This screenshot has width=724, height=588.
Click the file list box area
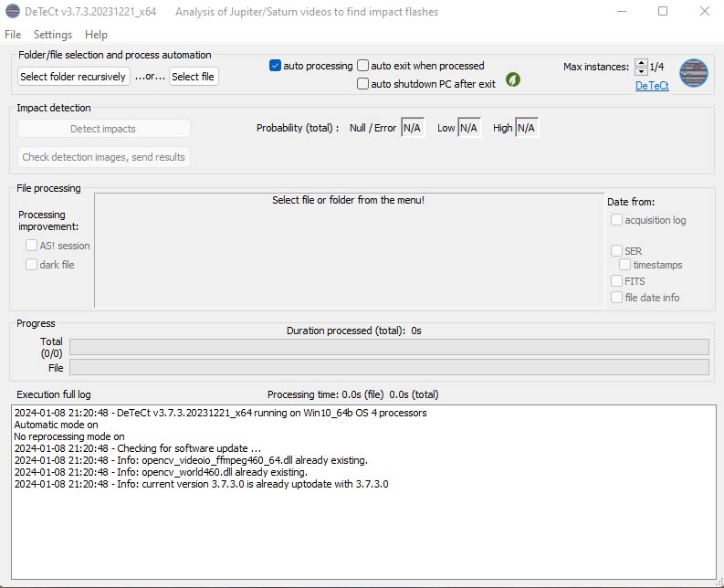(x=349, y=250)
